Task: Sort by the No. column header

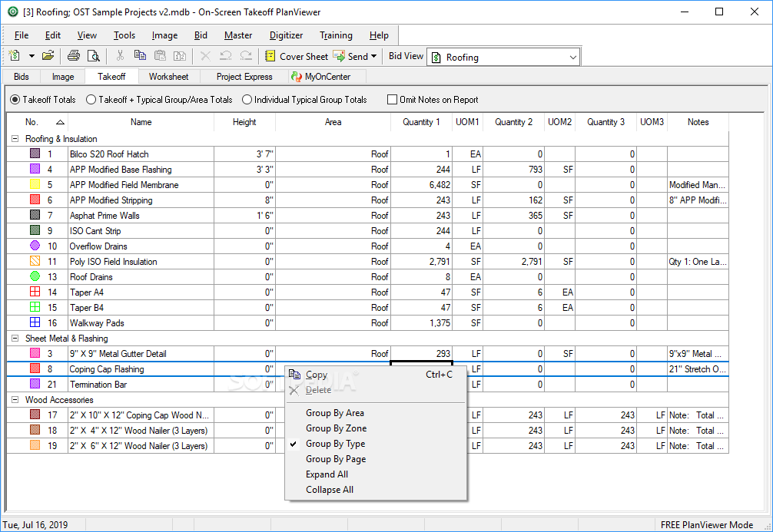Action: point(38,121)
